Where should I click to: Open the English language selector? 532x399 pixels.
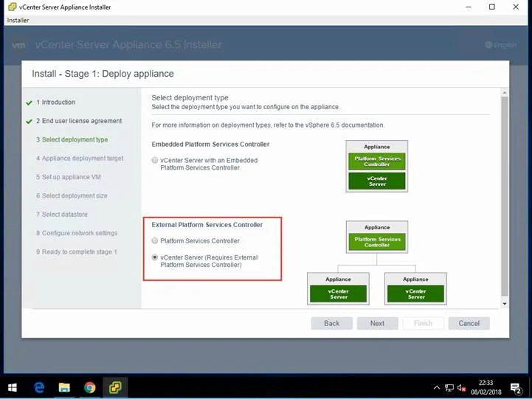click(x=501, y=45)
